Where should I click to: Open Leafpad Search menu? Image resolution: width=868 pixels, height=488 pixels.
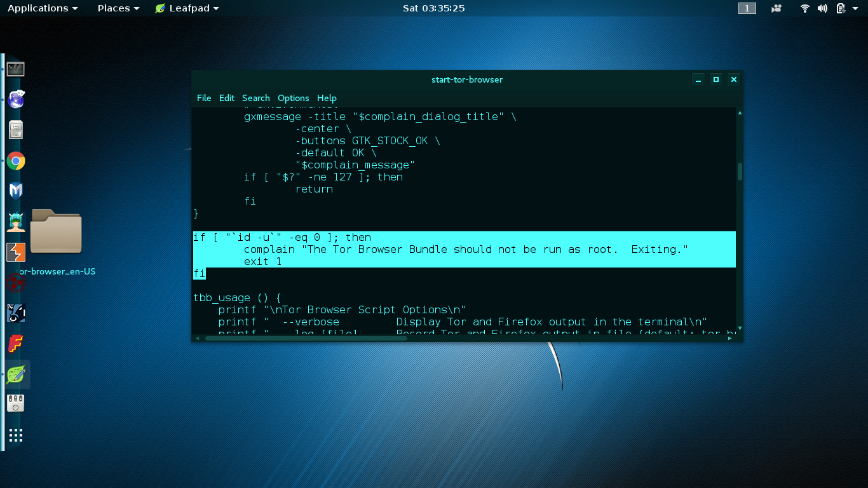point(256,98)
